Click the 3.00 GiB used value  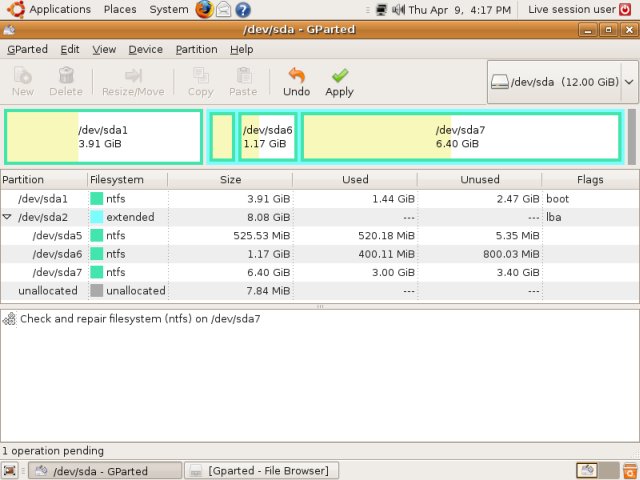pos(393,272)
